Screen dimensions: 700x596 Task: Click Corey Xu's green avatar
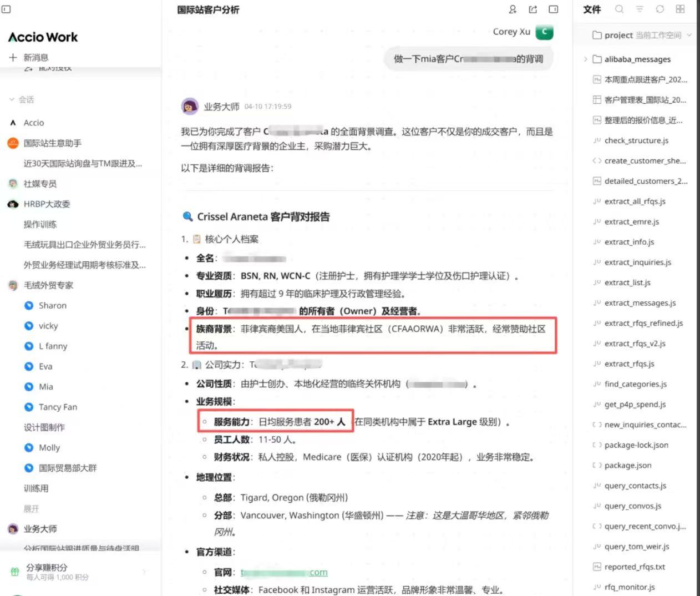click(545, 32)
